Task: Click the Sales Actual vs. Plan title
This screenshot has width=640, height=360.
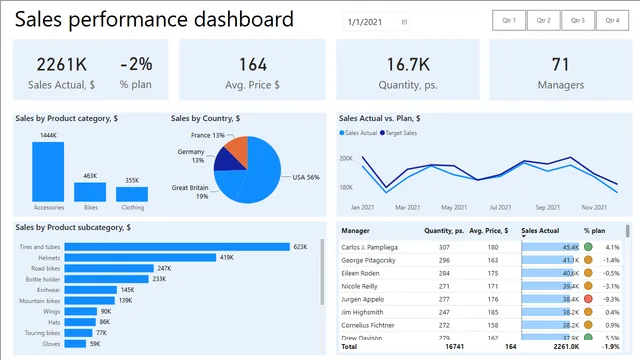Action: tap(379, 118)
